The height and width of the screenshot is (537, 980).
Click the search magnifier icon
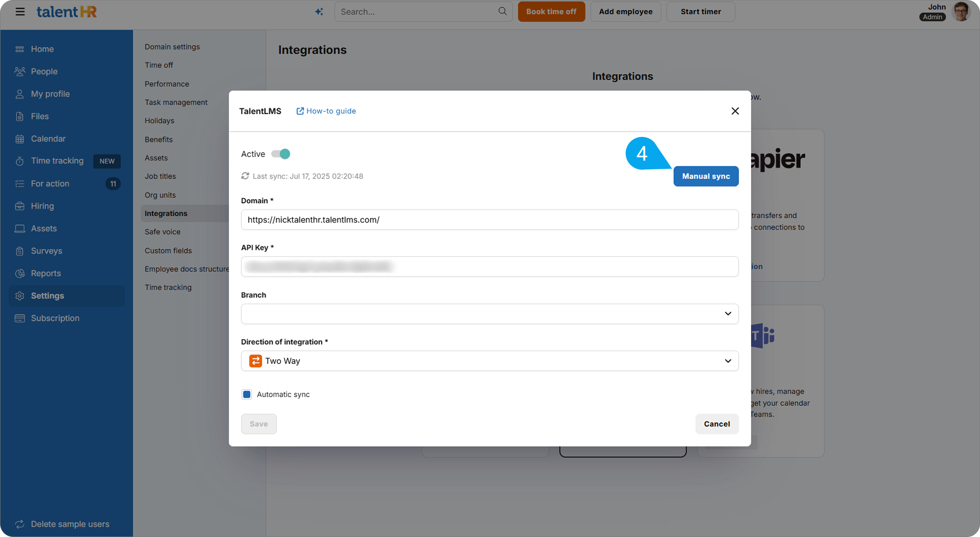click(502, 11)
